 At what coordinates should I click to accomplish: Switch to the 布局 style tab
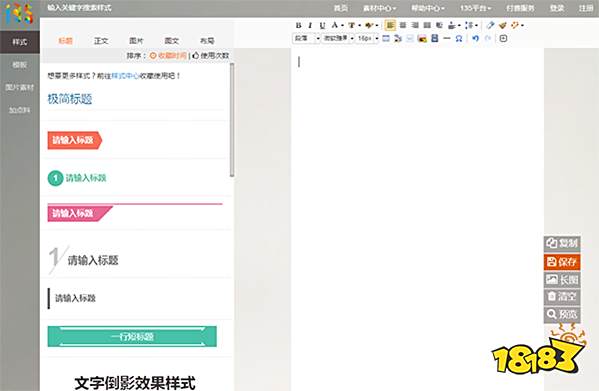pos(207,40)
